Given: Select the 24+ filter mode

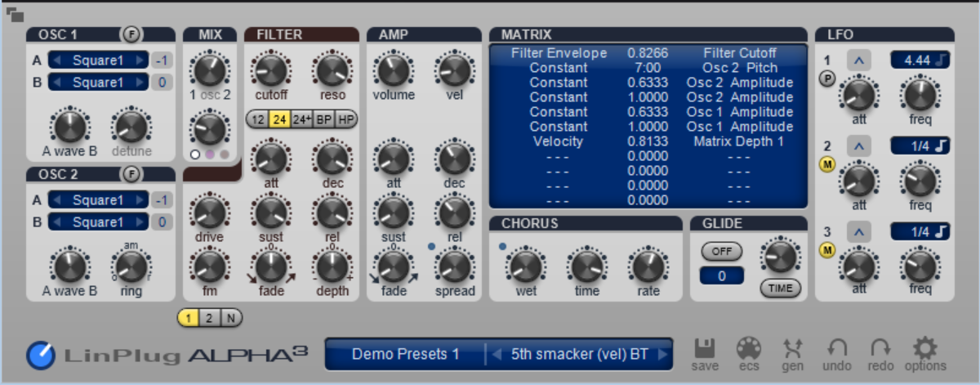Looking at the screenshot, I should point(302,119).
